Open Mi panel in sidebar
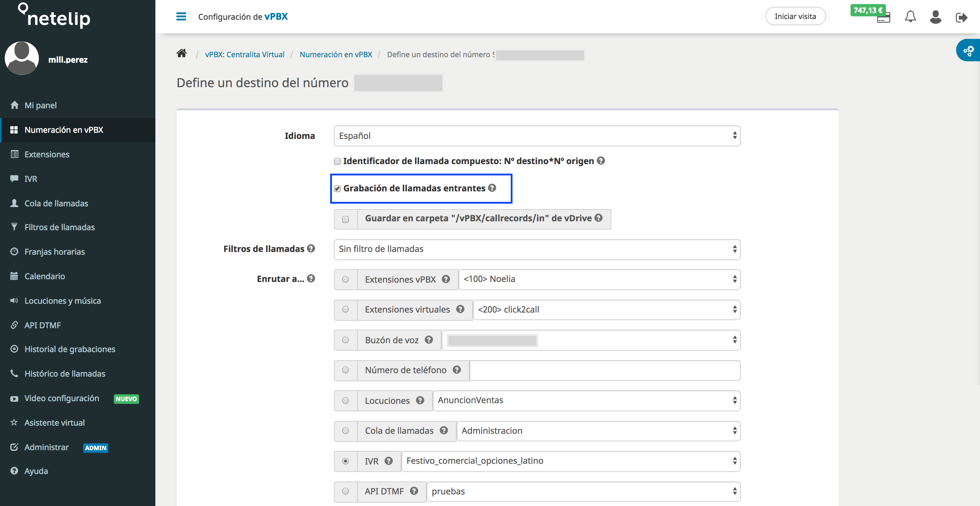This screenshot has width=980, height=506. (78, 105)
